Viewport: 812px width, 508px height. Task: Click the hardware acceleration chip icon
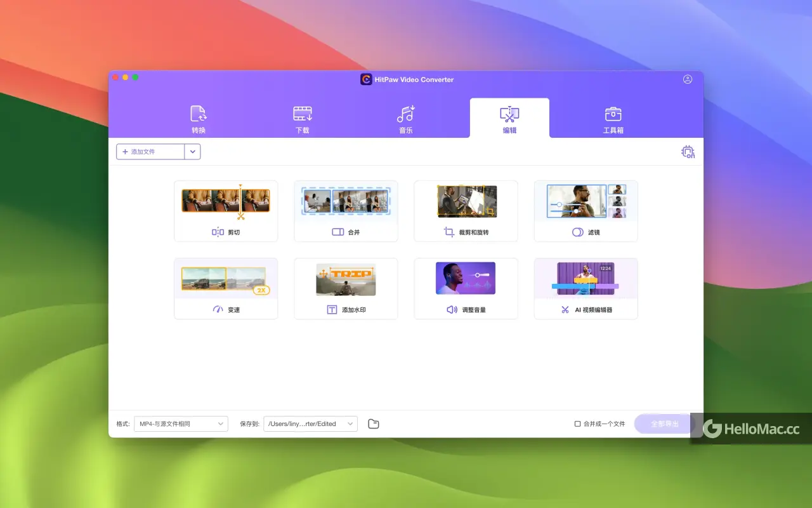click(688, 152)
